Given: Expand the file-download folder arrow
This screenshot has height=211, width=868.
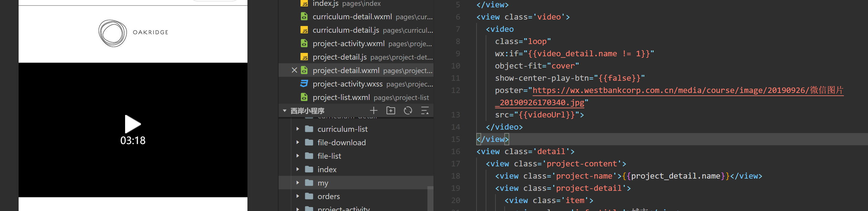Looking at the screenshot, I should 297,143.
